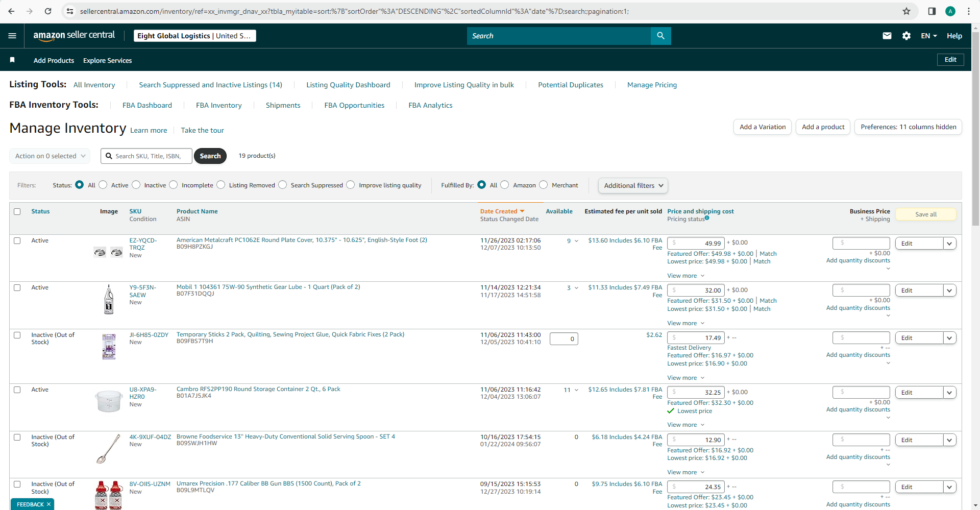The height and width of the screenshot is (510, 980).
Task: Bookmark this page with the star icon
Action: click(906, 11)
